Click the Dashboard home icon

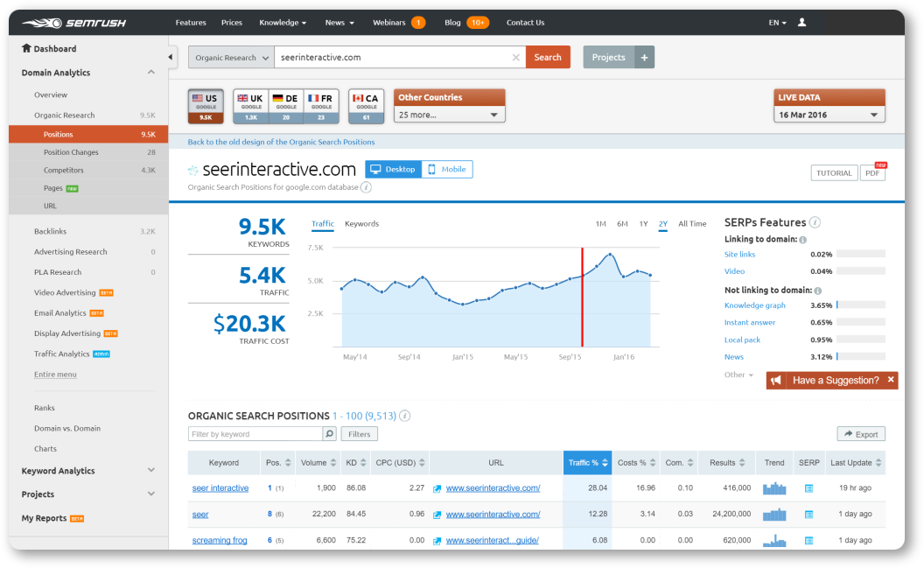coord(26,48)
